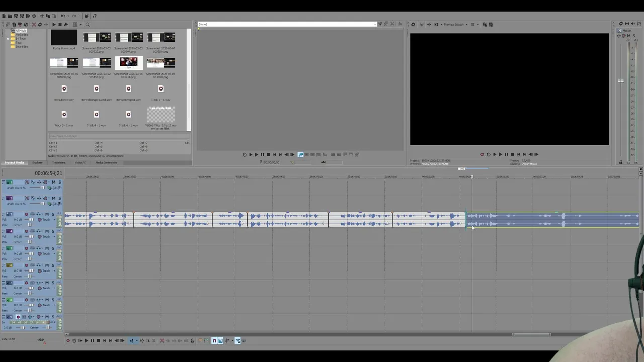Toggle Lock Events padlock in the timeline toolbar
Viewport: 644px width, 362px height.
pyautogui.click(x=192, y=340)
